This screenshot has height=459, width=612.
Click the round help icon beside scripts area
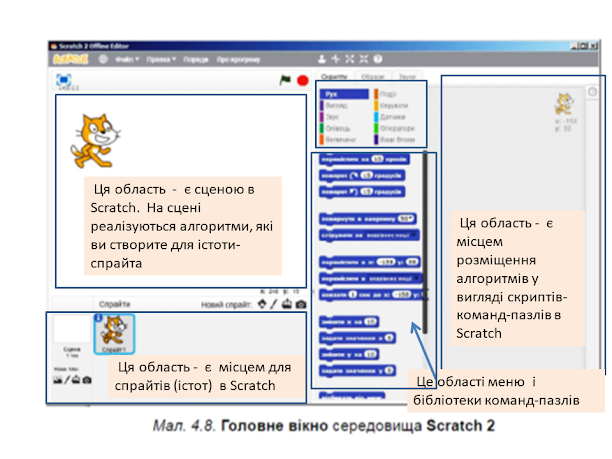point(592,92)
